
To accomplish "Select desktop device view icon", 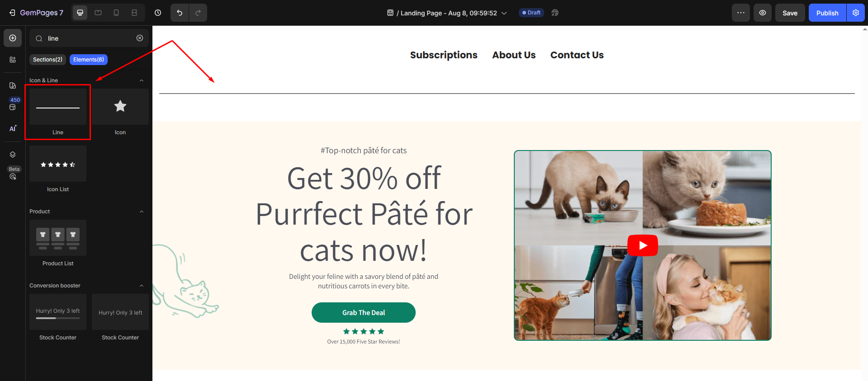I will 80,13.
